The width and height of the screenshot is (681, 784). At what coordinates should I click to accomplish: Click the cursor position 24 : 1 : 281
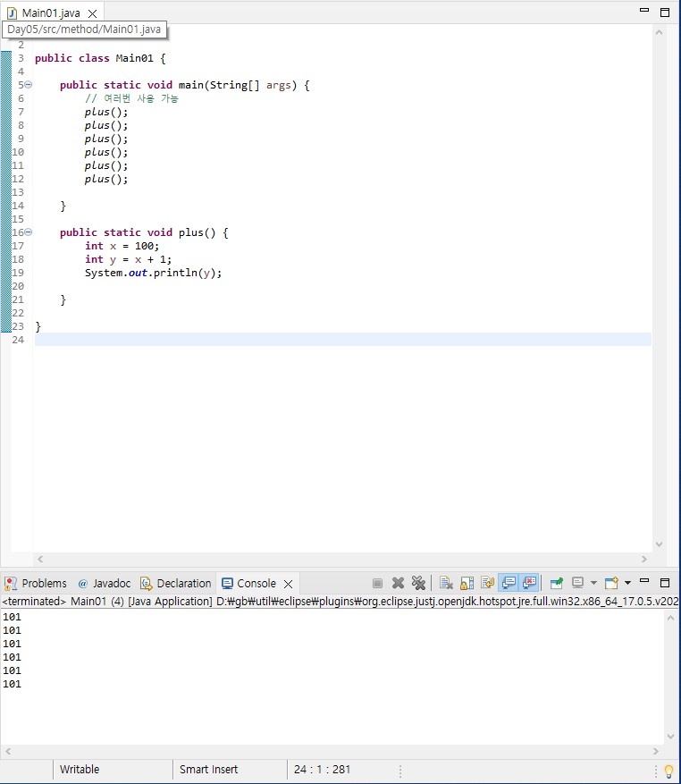click(x=322, y=769)
